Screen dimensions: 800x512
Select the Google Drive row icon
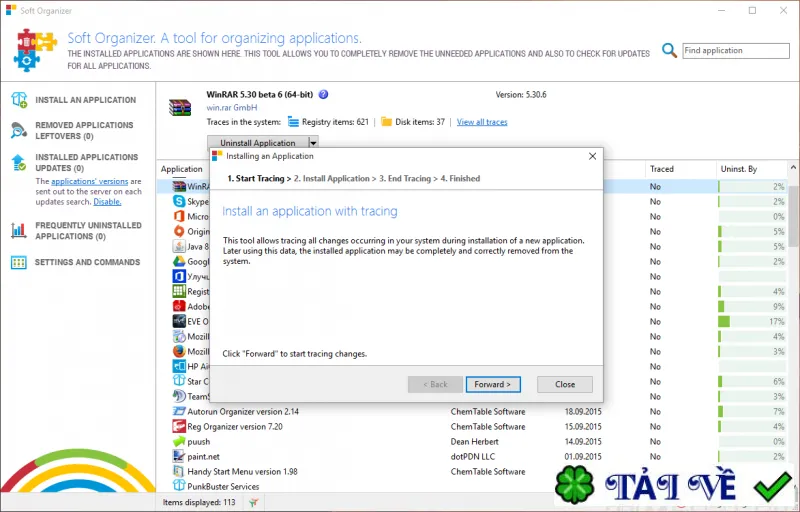pos(179,261)
